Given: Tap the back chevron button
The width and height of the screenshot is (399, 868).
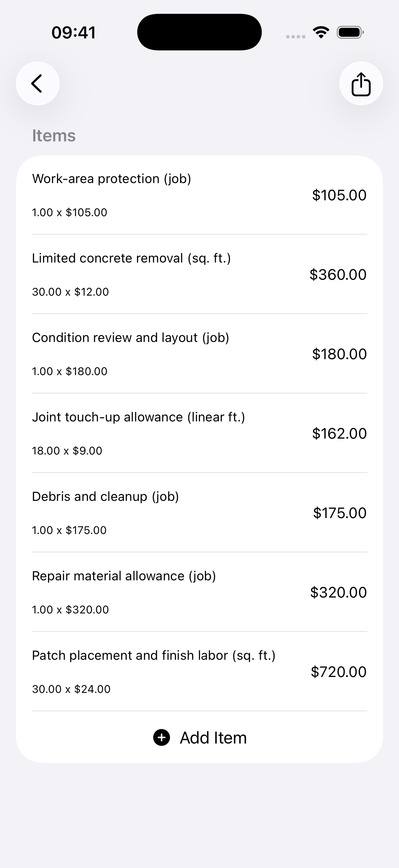Looking at the screenshot, I should pyautogui.click(x=37, y=83).
